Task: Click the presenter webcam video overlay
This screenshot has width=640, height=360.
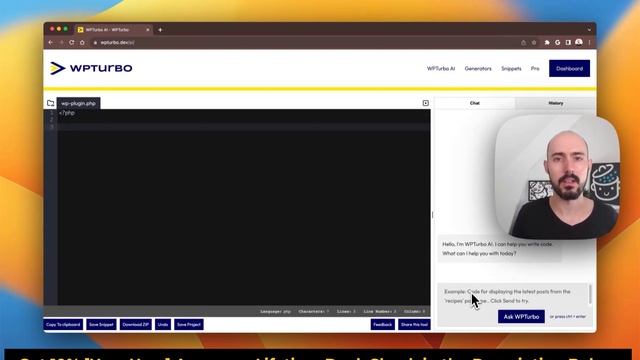Action: pos(557,177)
